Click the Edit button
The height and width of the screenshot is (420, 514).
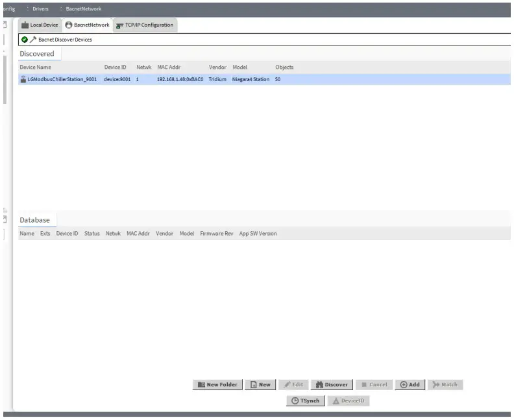(x=293, y=384)
